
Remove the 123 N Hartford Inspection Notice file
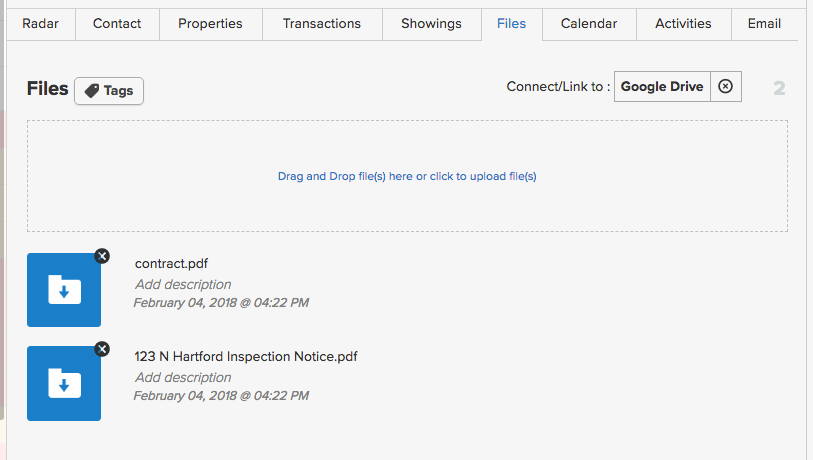tap(102, 350)
